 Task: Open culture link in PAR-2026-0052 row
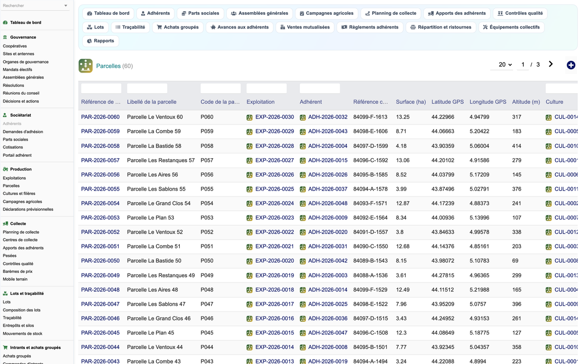[x=566, y=232]
